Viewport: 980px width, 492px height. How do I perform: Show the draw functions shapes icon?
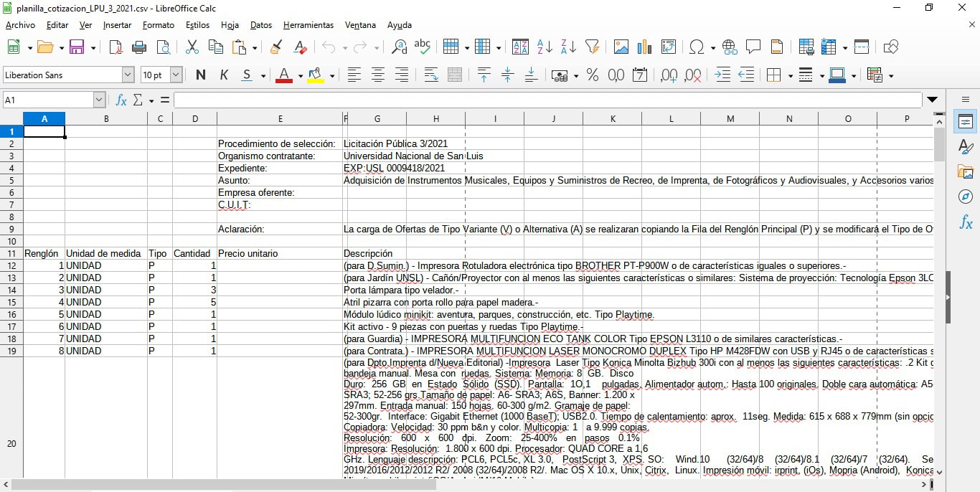coord(891,47)
